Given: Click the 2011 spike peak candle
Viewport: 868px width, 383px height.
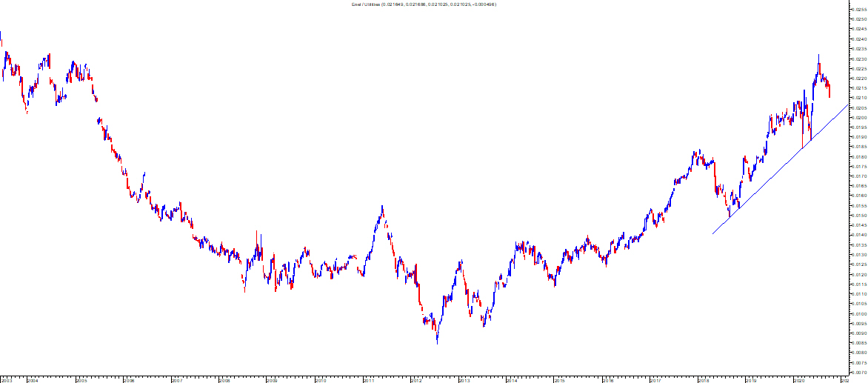Looking at the screenshot, I should pos(382,210).
